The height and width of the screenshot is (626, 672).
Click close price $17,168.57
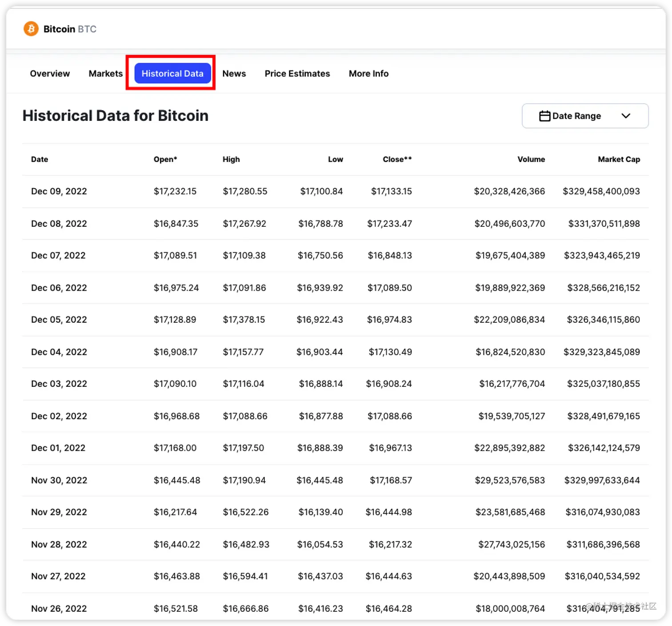tap(391, 480)
